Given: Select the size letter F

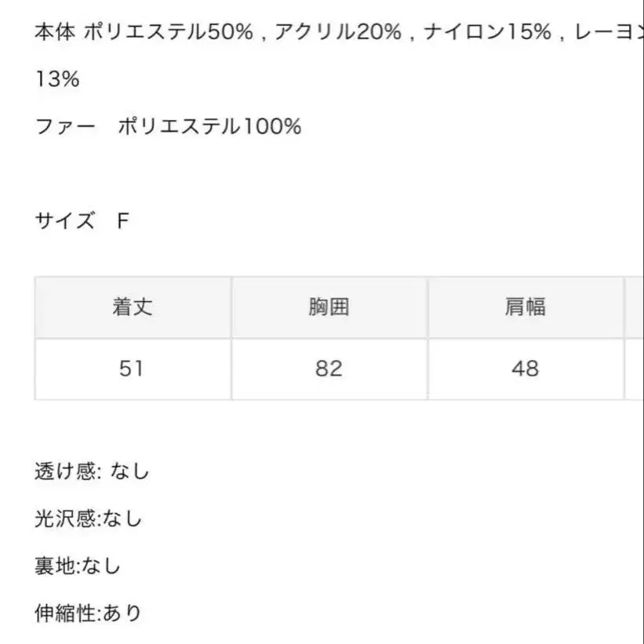Looking at the screenshot, I should [122, 220].
